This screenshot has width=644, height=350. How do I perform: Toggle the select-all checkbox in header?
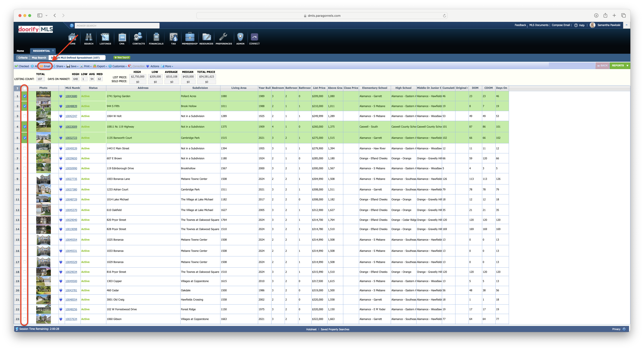(x=24, y=88)
